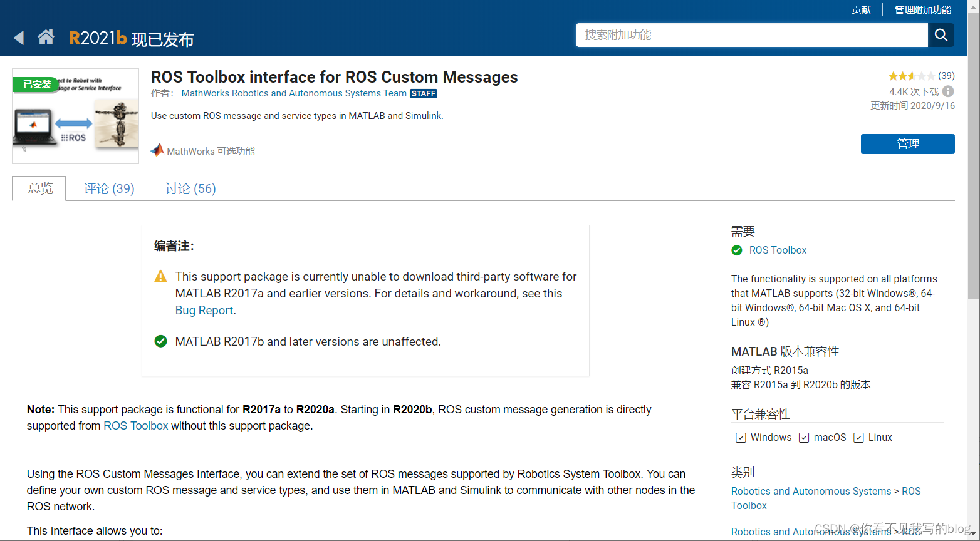
Task: Open ROS Toolbox link under 需要 requirements
Action: click(x=778, y=250)
